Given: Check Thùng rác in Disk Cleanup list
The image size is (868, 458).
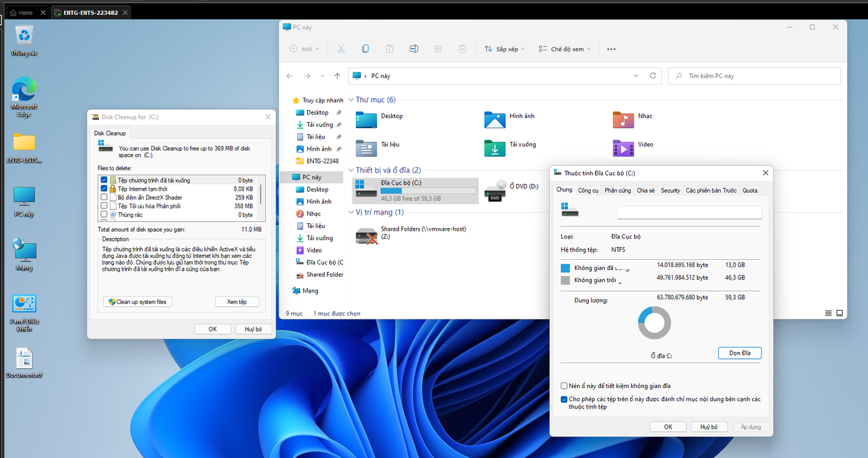Looking at the screenshot, I should (104, 214).
